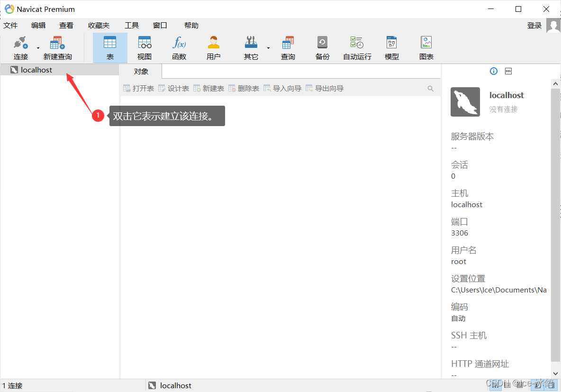The image size is (561, 392).
Task: Click the info panel scrollbar up arrow
Action: coord(555,84)
